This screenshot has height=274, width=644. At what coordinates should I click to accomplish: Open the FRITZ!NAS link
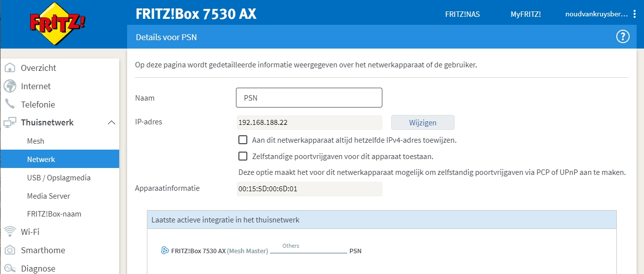pyautogui.click(x=462, y=14)
